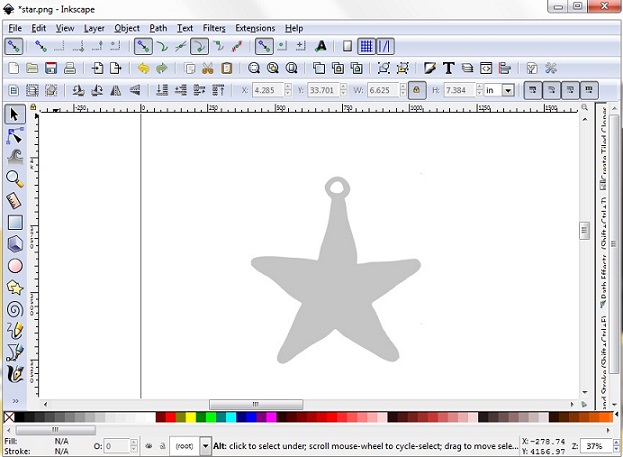Open the Filters menu
Viewport: 623px width, 457px height.
[x=214, y=28]
